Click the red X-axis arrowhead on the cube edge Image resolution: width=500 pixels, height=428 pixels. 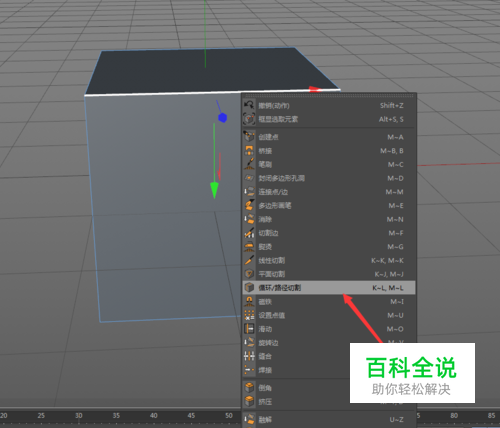[x=315, y=89]
